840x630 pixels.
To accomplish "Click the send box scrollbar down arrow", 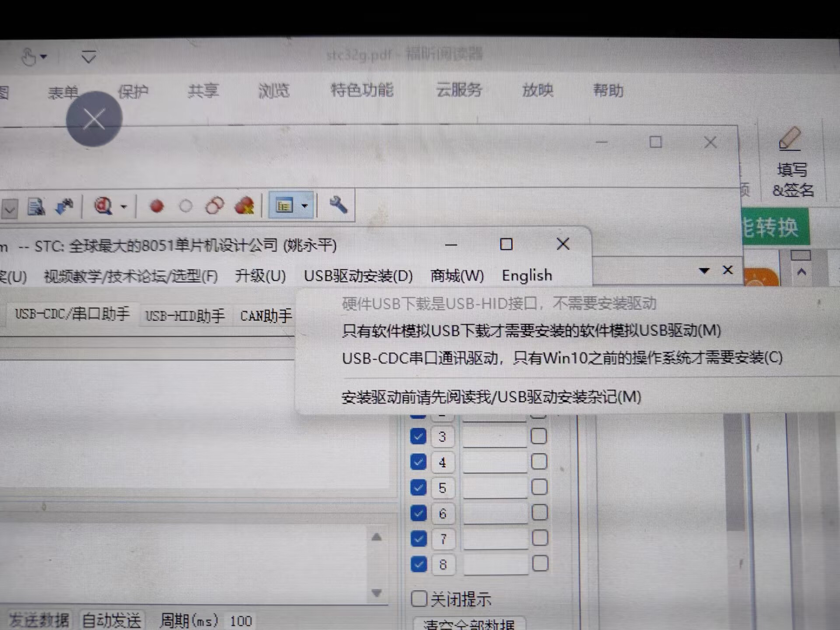I will coord(376,593).
